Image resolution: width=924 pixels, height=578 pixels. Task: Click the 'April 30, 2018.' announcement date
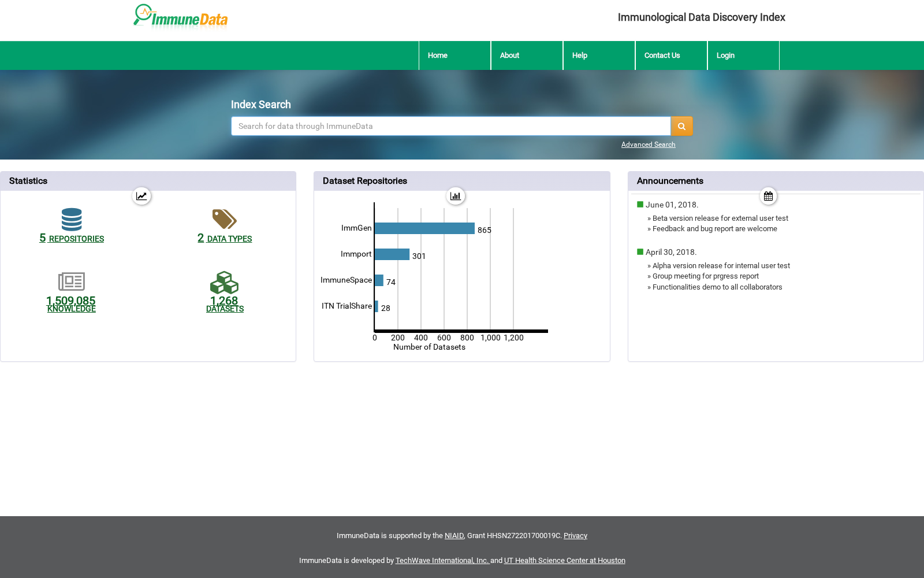(x=671, y=252)
